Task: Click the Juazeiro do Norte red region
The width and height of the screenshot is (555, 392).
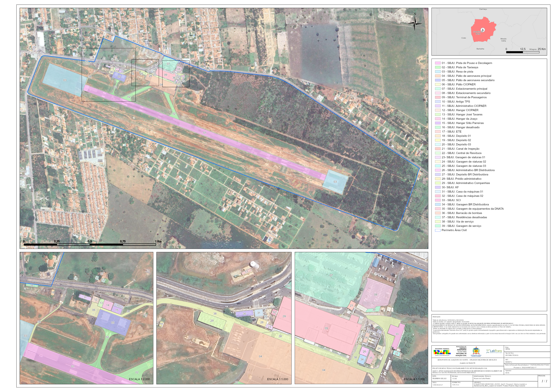Action: click(x=486, y=36)
